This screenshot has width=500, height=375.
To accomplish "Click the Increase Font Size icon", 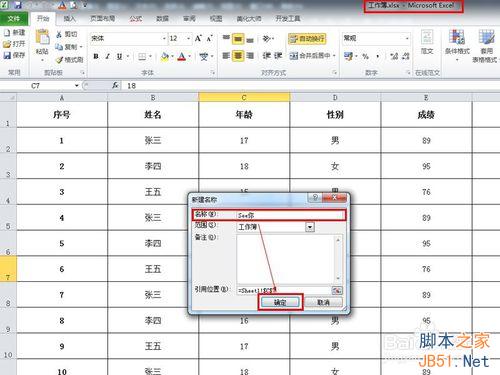I will coord(198,39).
